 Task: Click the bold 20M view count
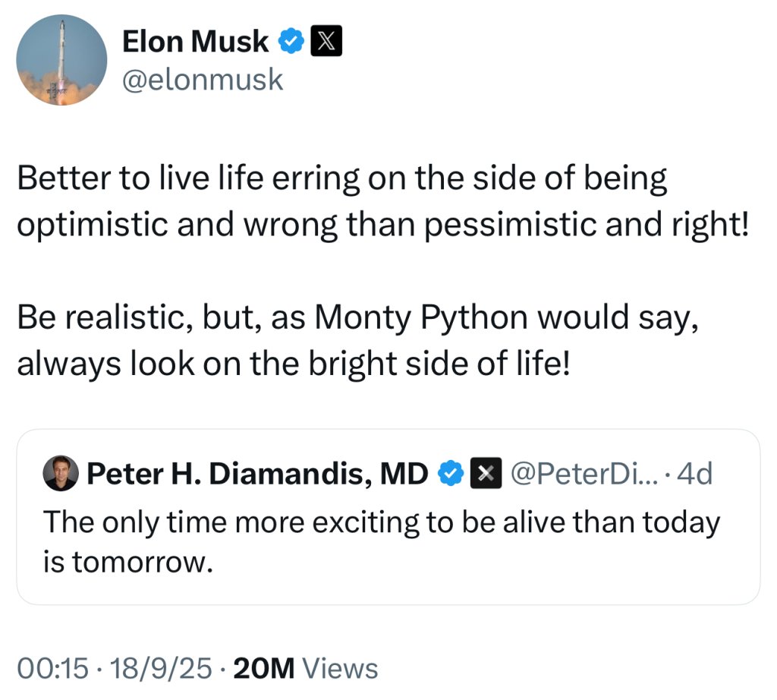(263, 668)
